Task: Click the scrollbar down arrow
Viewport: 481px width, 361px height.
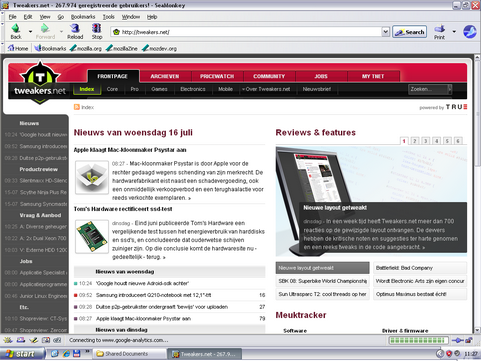Action: point(477,330)
